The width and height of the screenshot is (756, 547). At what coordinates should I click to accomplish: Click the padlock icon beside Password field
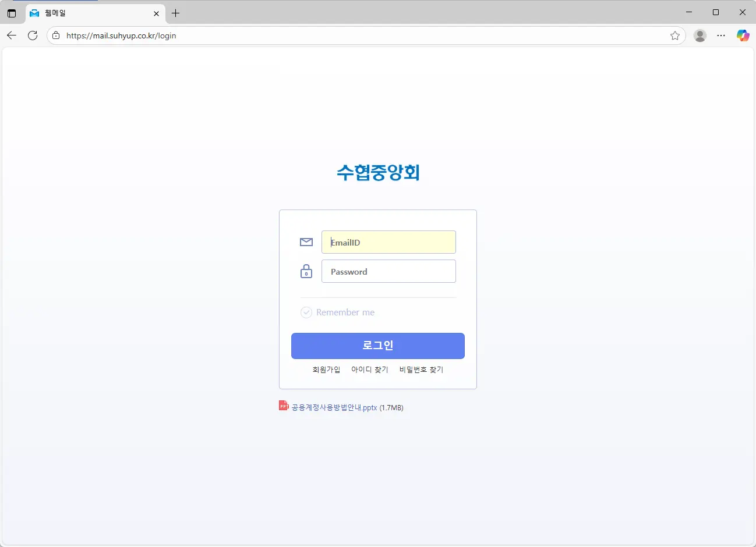[x=306, y=271]
